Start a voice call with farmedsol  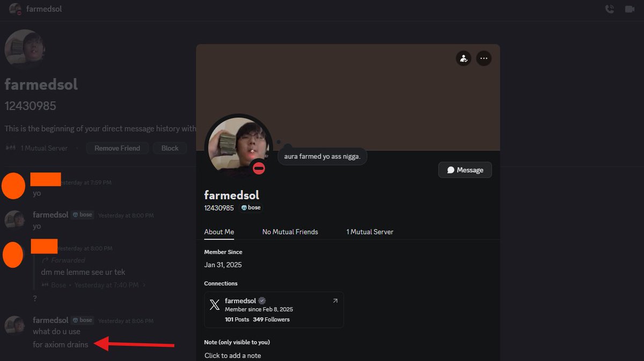coord(609,9)
